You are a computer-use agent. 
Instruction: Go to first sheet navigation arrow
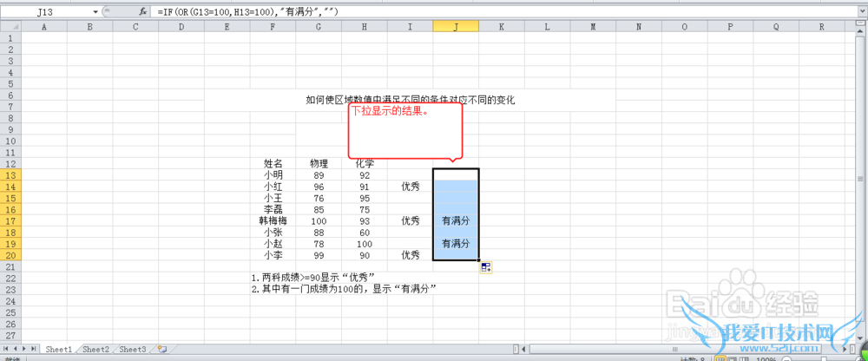[7, 349]
